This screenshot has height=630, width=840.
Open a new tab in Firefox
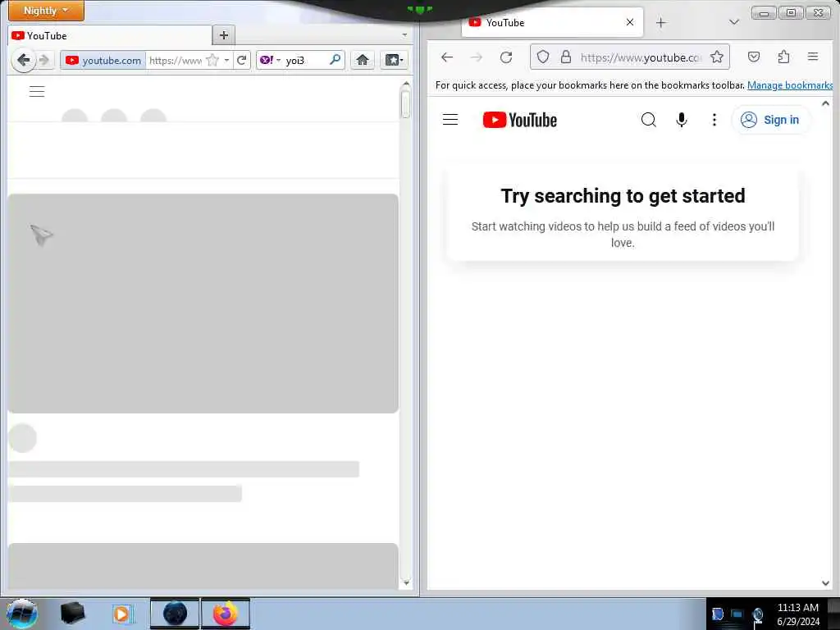(x=661, y=22)
